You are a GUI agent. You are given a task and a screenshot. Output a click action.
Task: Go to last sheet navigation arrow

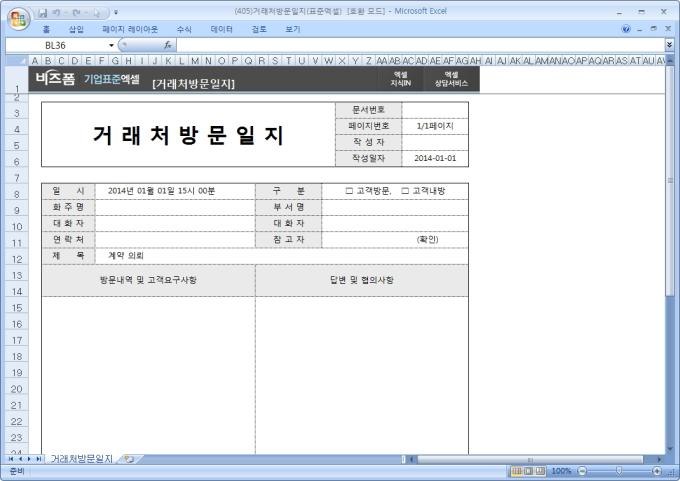pos(38,459)
